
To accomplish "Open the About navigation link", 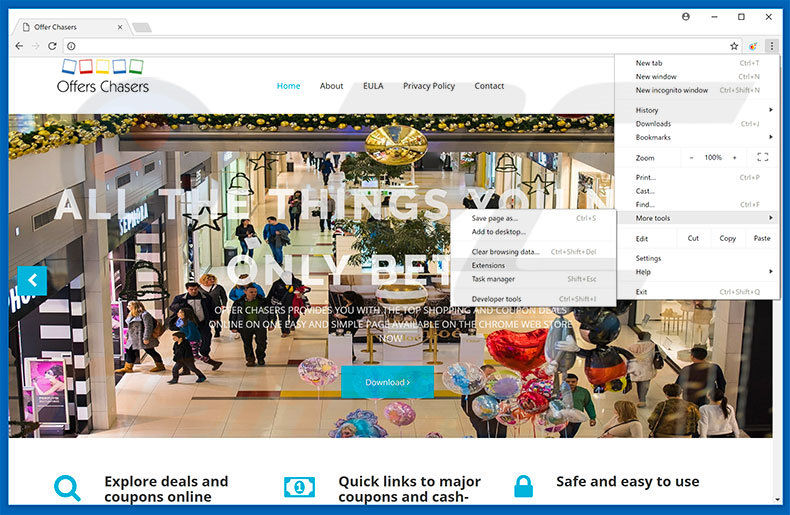I will tap(331, 86).
